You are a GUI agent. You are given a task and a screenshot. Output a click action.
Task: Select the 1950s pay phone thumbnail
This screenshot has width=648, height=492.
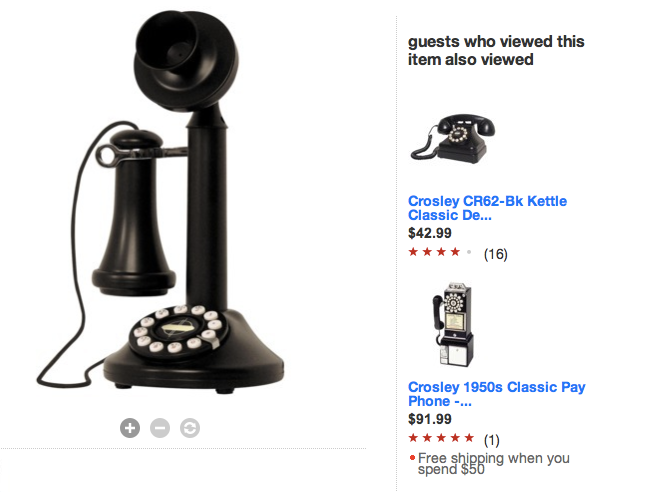coord(453,325)
